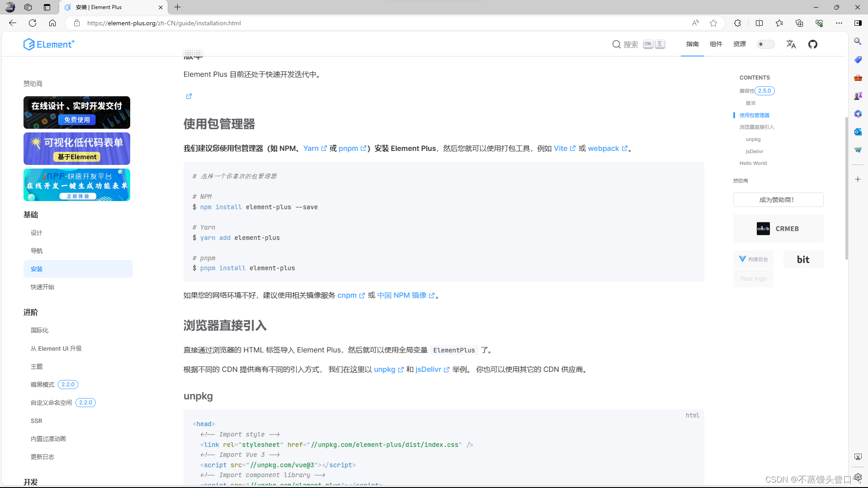The width and height of the screenshot is (868, 488).
Task: Open 可视化低代码表单 sponsor banner
Action: [77, 149]
